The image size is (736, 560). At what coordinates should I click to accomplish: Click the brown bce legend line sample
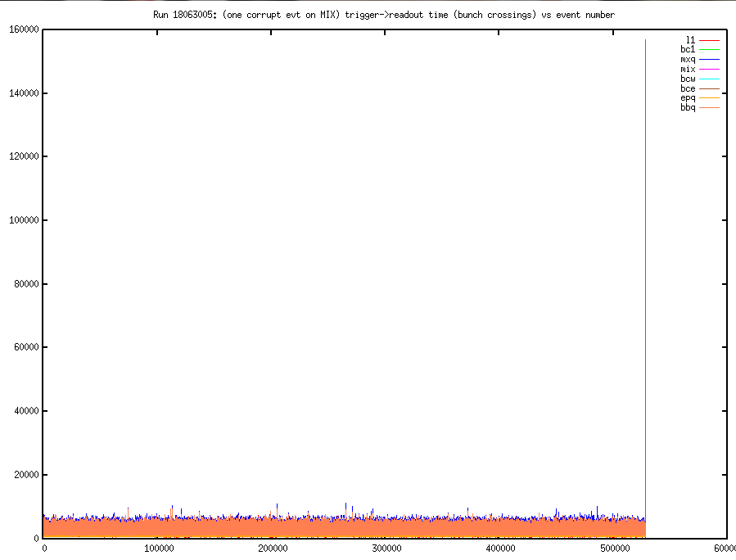[709, 88]
